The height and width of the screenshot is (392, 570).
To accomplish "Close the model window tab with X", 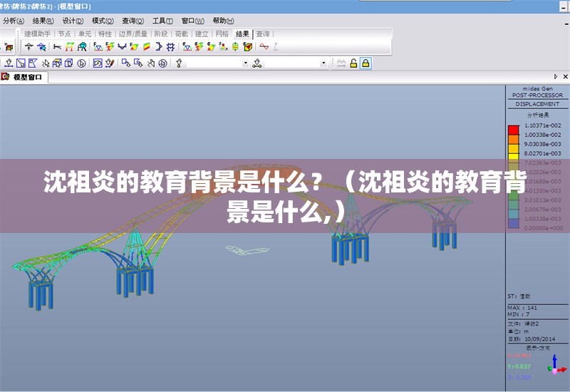I will pos(565,76).
